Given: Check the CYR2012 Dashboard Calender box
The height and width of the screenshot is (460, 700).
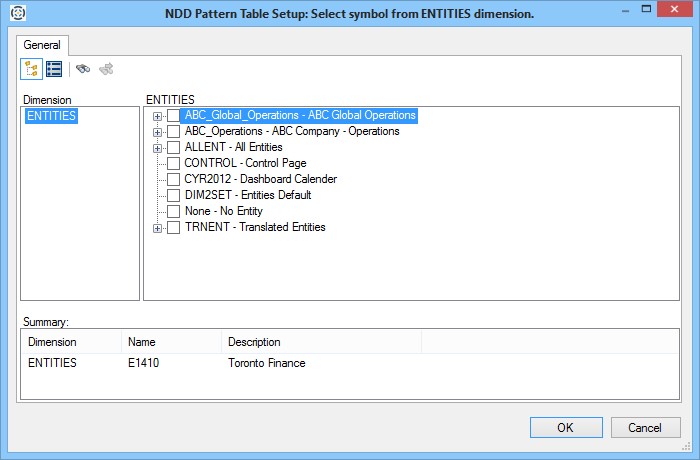Looking at the screenshot, I should click(x=174, y=179).
